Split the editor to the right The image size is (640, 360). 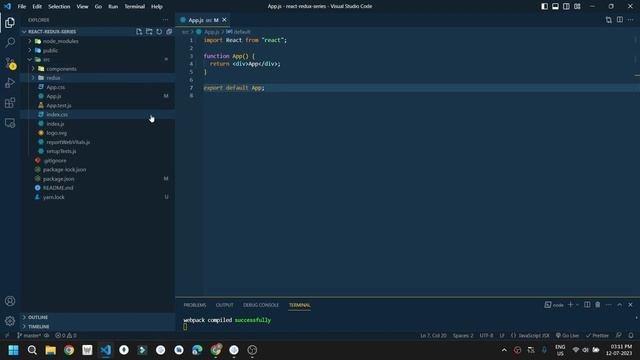coord(620,20)
